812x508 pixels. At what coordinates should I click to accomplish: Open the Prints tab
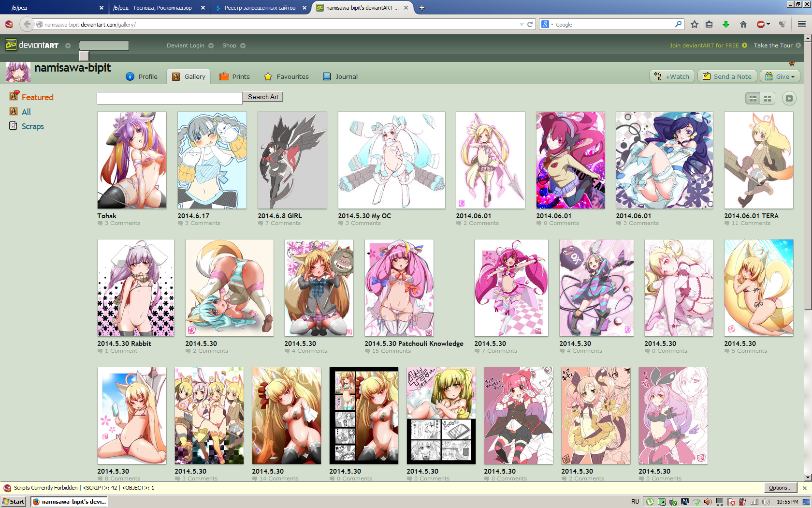coord(234,76)
